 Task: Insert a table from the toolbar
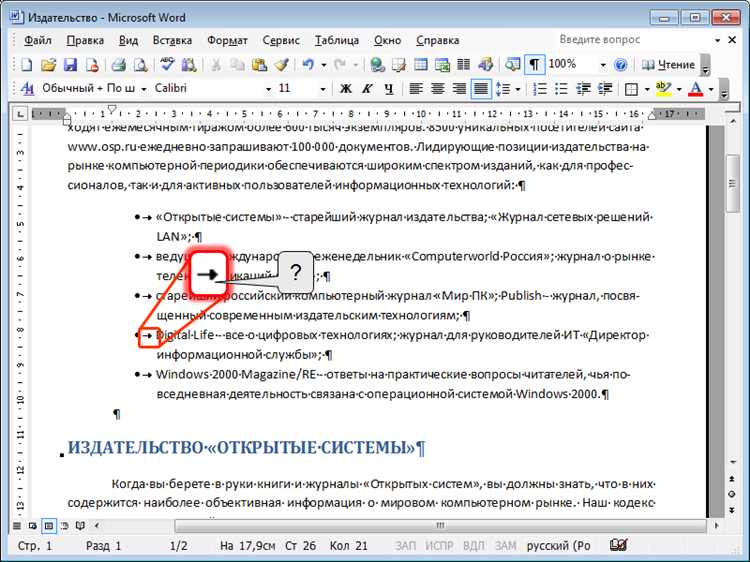(x=421, y=65)
